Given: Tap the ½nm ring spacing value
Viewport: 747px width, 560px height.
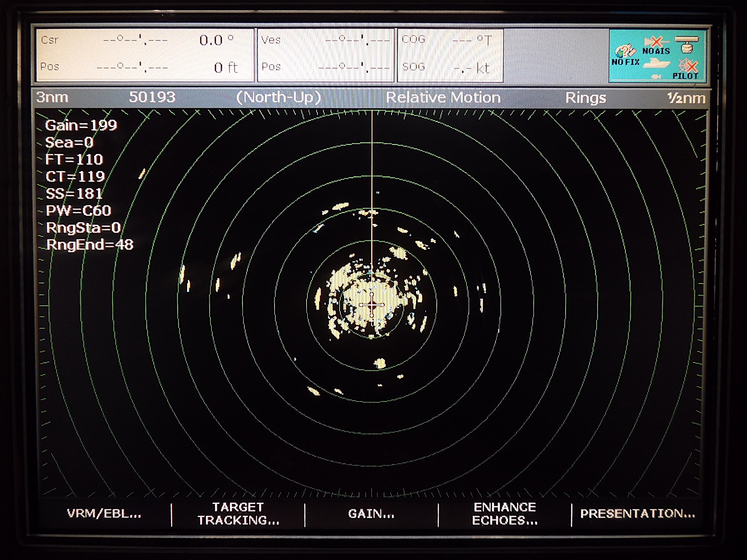Looking at the screenshot, I should [686, 98].
